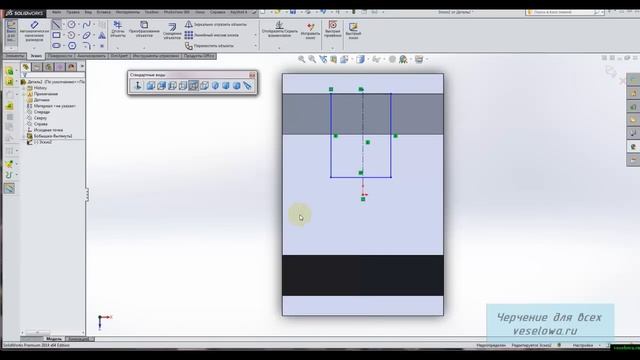Select the Line sketch tool
This screenshot has width=640, height=360.
coord(56,24)
